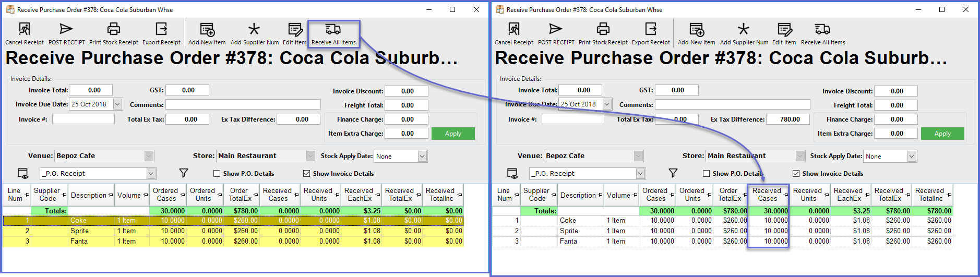Select Coke row in left window
Viewport: 980px width, 277px height.
pos(233,221)
